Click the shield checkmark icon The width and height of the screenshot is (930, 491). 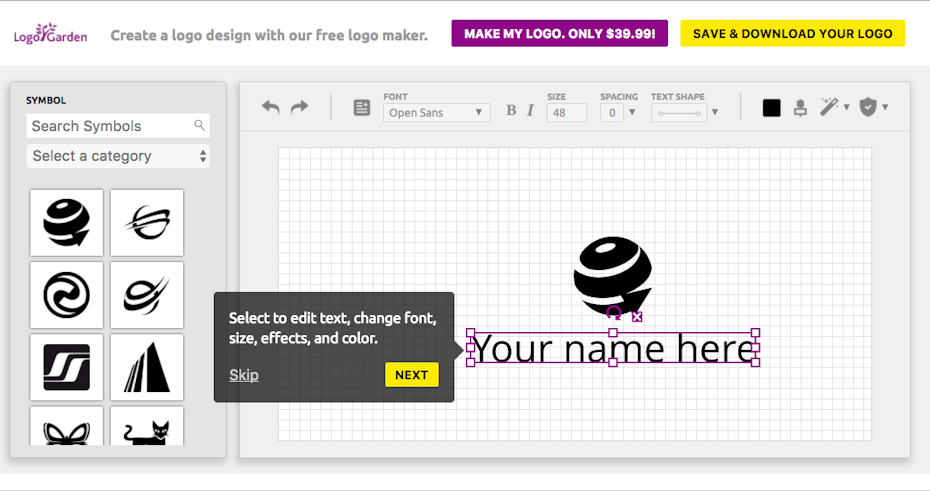point(868,107)
